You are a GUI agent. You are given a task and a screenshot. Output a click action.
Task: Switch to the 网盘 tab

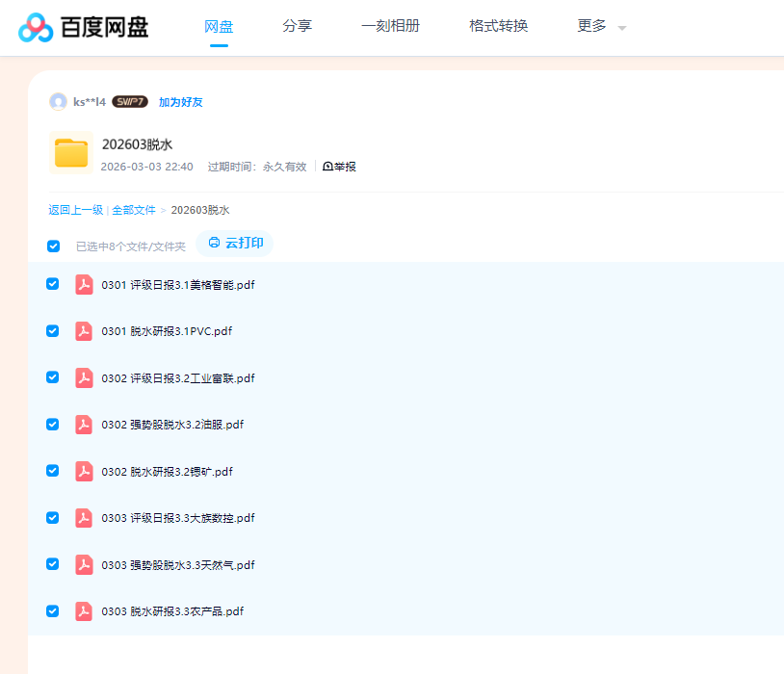pos(219,26)
